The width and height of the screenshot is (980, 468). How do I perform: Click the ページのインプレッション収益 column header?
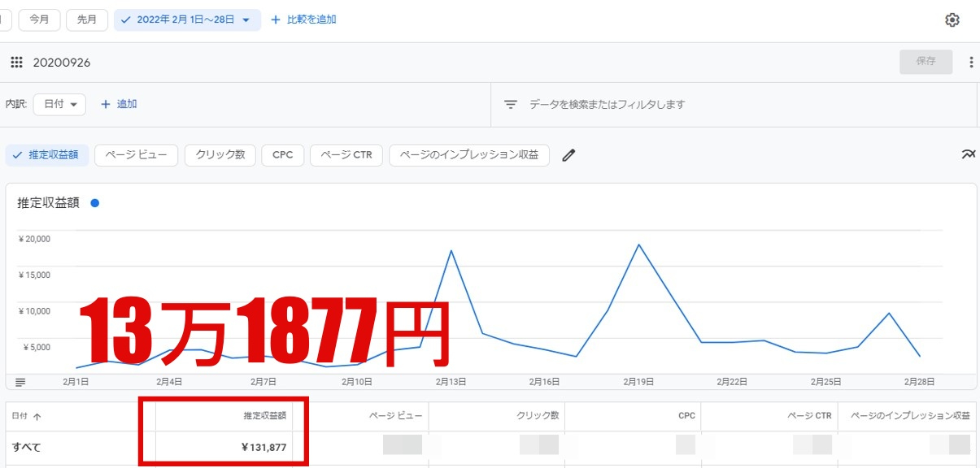click(910, 416)
